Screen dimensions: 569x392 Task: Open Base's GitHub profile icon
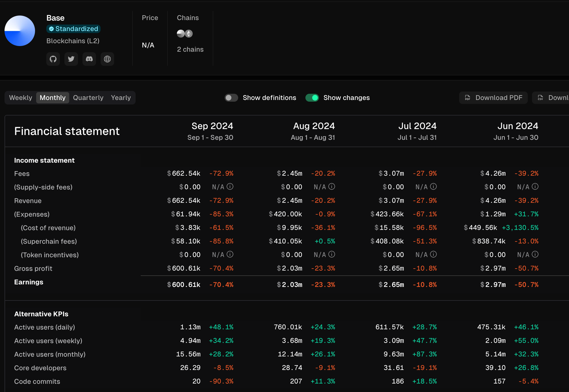53,59
